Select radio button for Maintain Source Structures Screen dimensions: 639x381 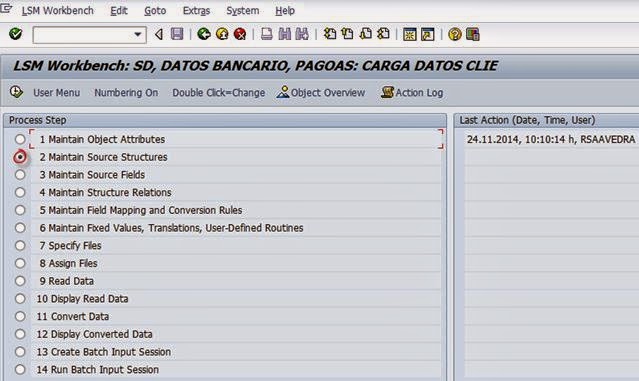coord(20,157)
